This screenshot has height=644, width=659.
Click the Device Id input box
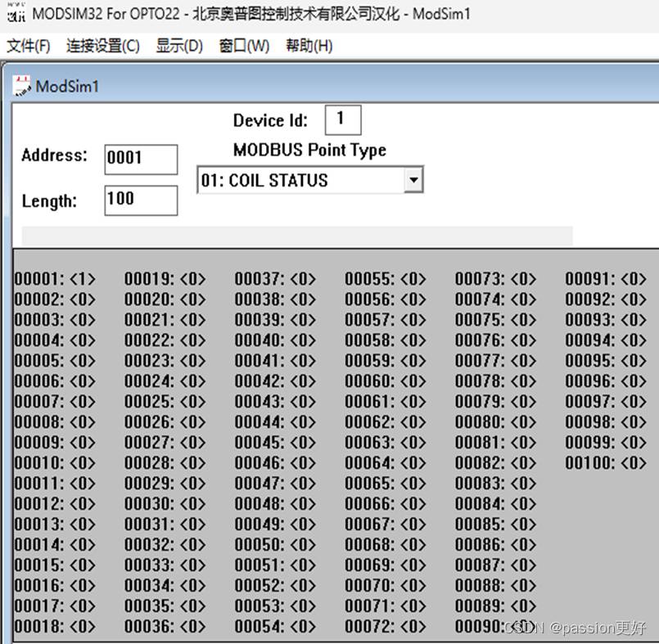point(343,119)
